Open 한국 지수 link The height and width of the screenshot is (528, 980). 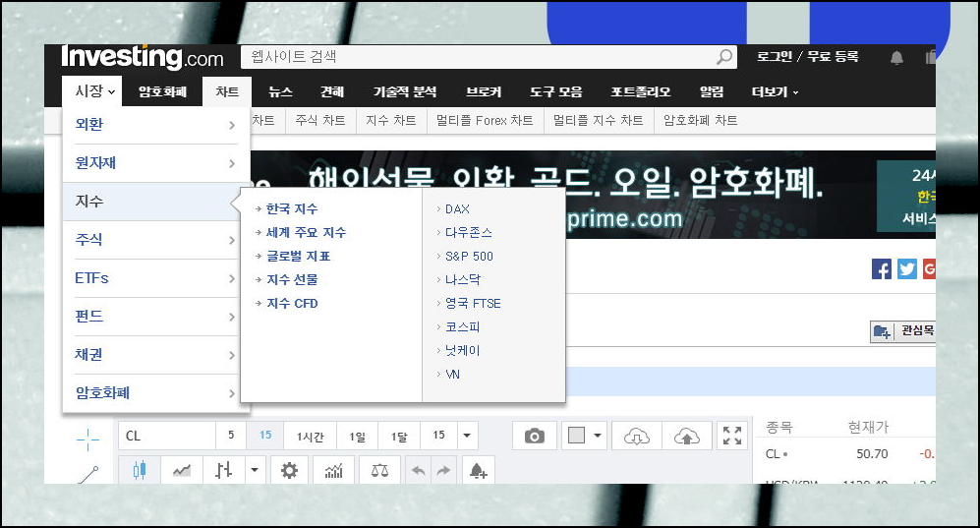291,208
